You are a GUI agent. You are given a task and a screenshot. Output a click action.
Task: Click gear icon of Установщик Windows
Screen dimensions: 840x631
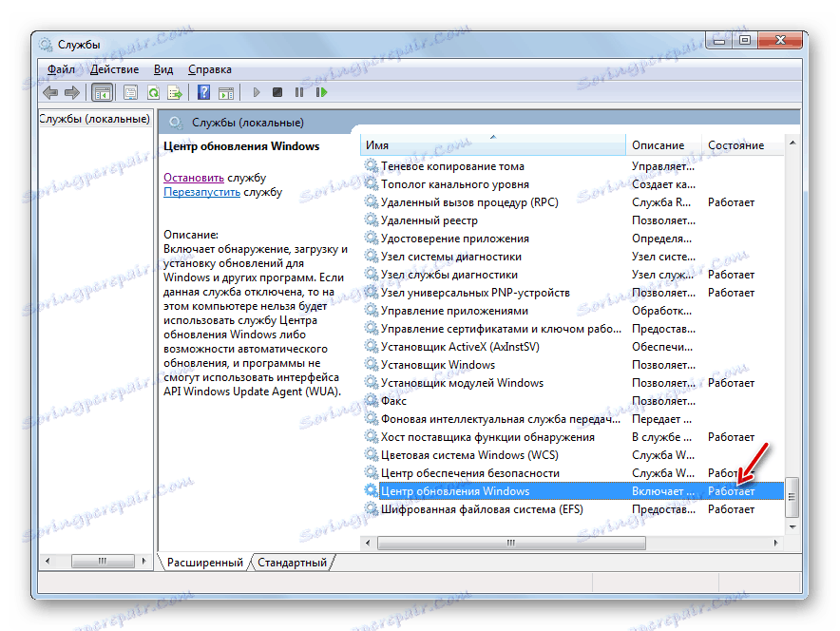coord(372,364)
